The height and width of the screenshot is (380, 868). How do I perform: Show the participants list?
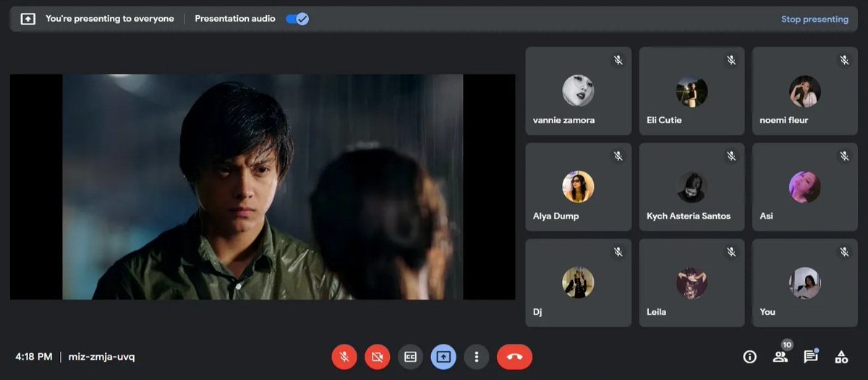pyautogui.click(x=780, y=357)
